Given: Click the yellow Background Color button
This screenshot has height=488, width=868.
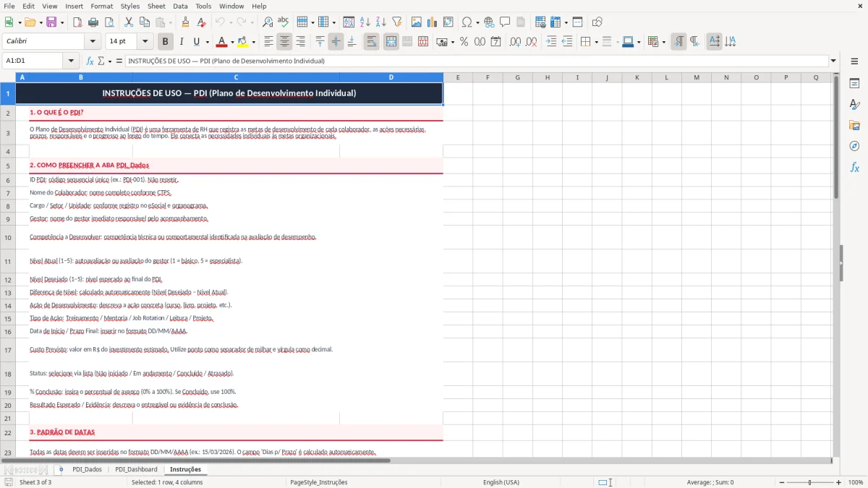Looking at the screenshot, I should tap(243, 42).
